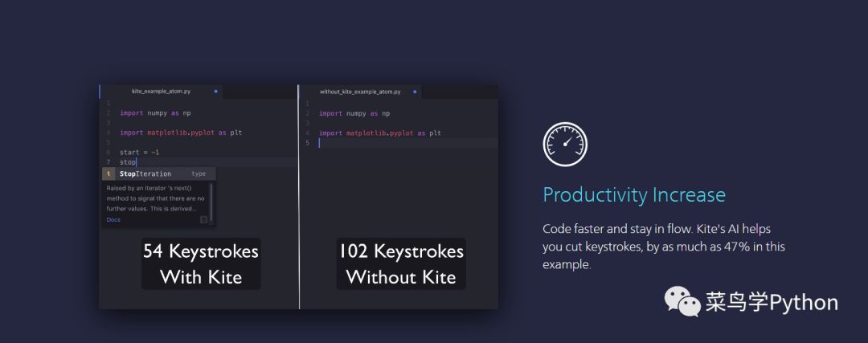
Task: Open the Docs link in the popup
Action: (113, 219)
